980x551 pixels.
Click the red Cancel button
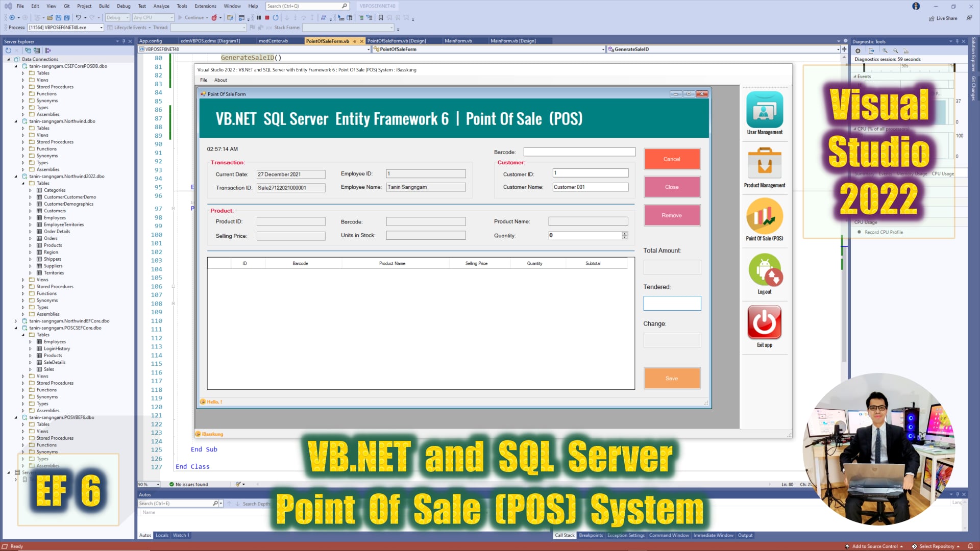pyautogui.click(x=672, y=159)
